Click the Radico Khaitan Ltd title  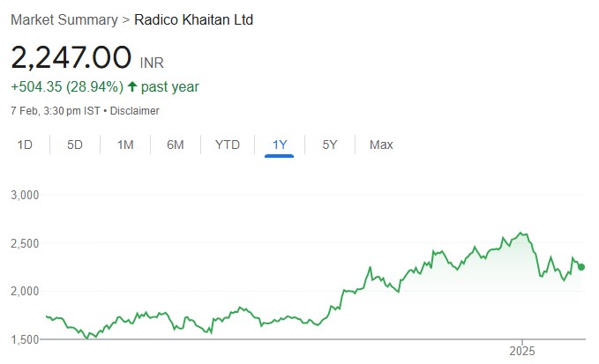point(193,19)
